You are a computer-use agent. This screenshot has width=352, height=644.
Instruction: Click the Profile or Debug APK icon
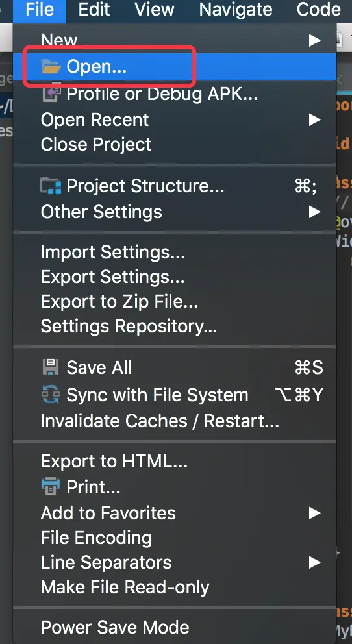pyautogui.click(x=52, y=93)
